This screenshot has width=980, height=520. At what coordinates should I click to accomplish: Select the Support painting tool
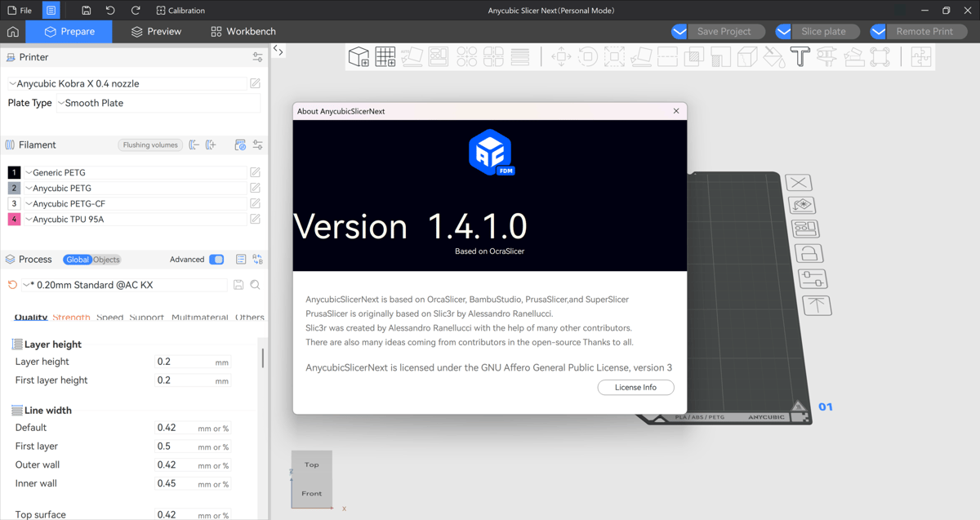click(x=720, y=56)
